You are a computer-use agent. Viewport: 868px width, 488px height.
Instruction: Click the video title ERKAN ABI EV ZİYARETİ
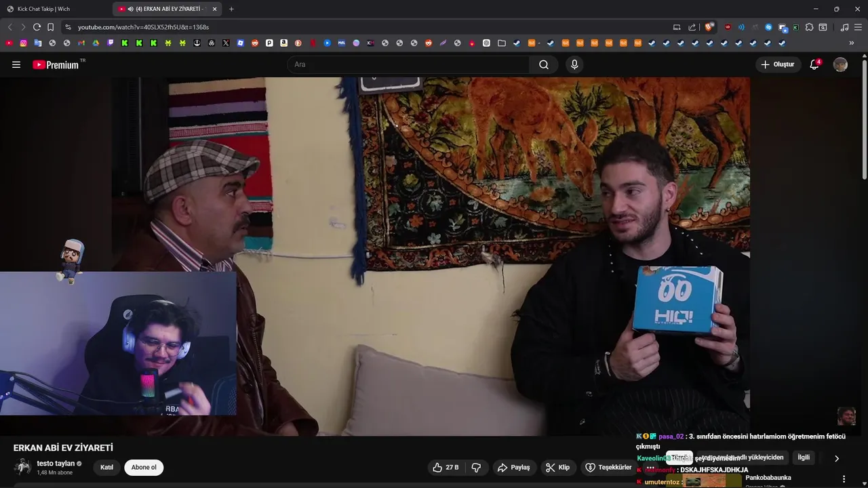coord(63,448)
